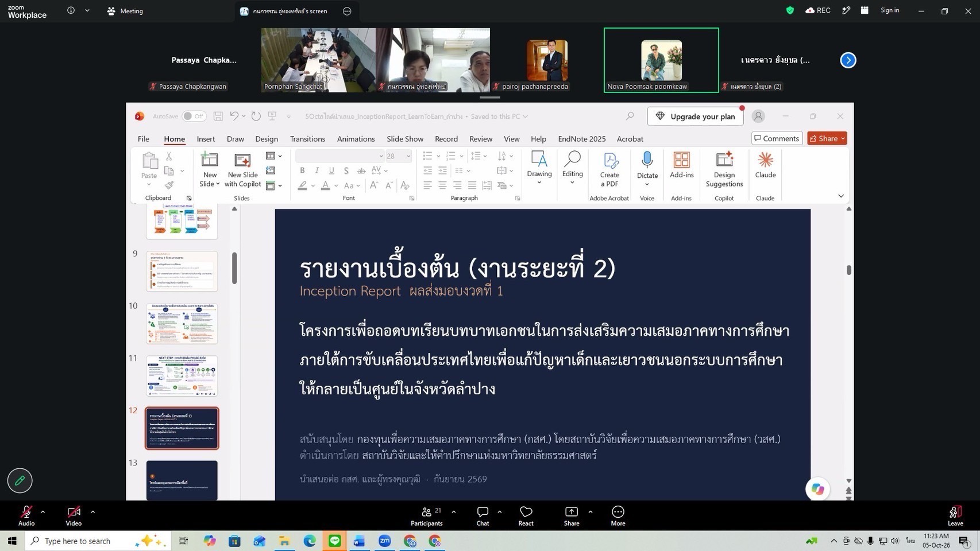This screenshot has width=980, height=551.
Task: Open the Slide Show tab
Action: 405,139
